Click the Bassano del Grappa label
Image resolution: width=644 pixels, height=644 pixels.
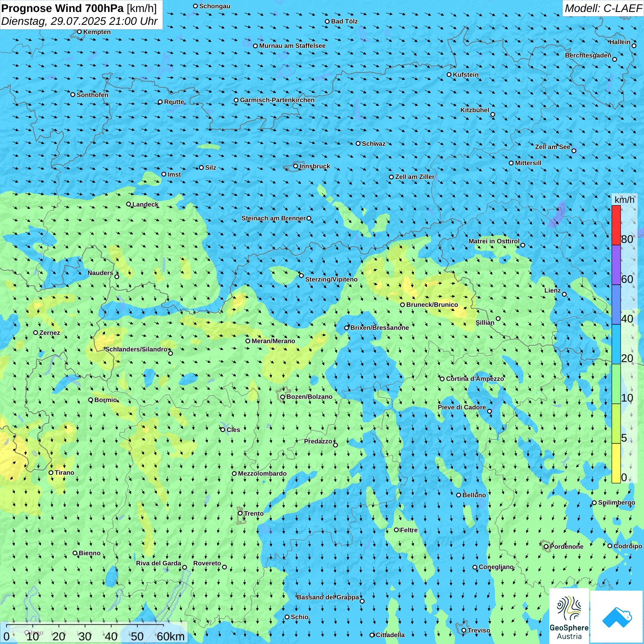[x=328, y=597]
